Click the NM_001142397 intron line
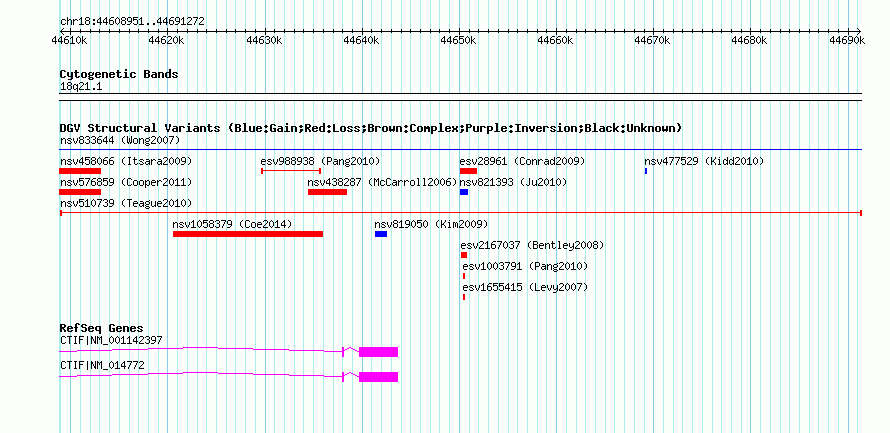 (201, 350)
